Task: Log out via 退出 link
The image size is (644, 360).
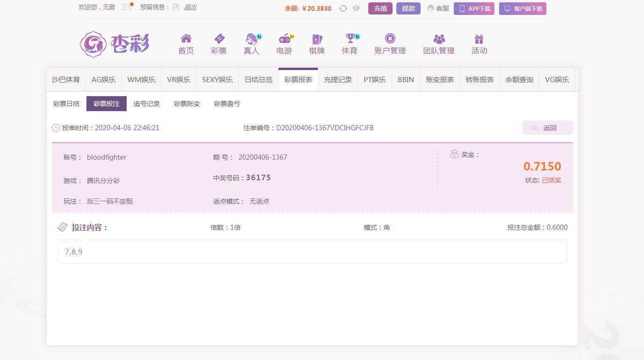Action: click(190, 7)
